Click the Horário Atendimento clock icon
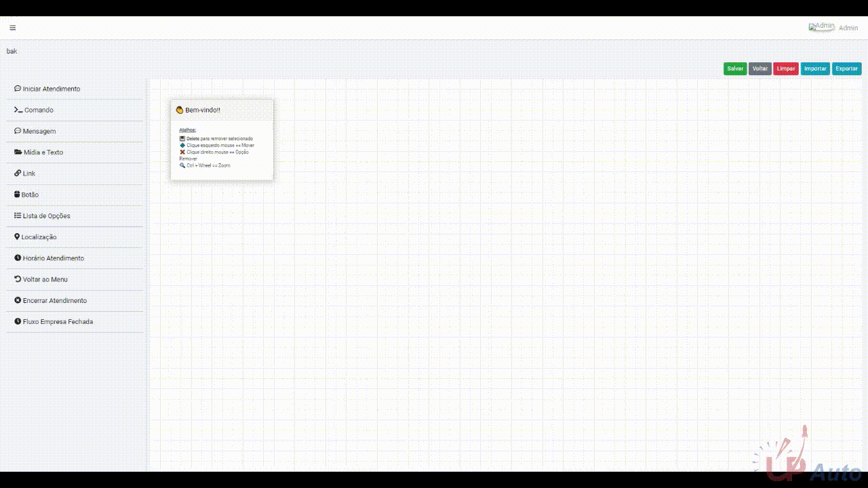The height and width of the screenshot is (488, 868). pos(18,258)
